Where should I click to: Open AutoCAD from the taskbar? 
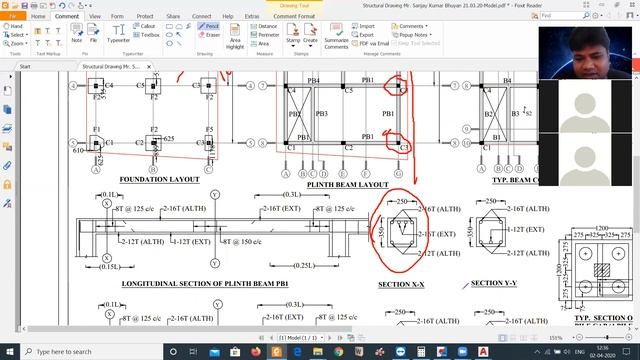[x=483, y=351]
